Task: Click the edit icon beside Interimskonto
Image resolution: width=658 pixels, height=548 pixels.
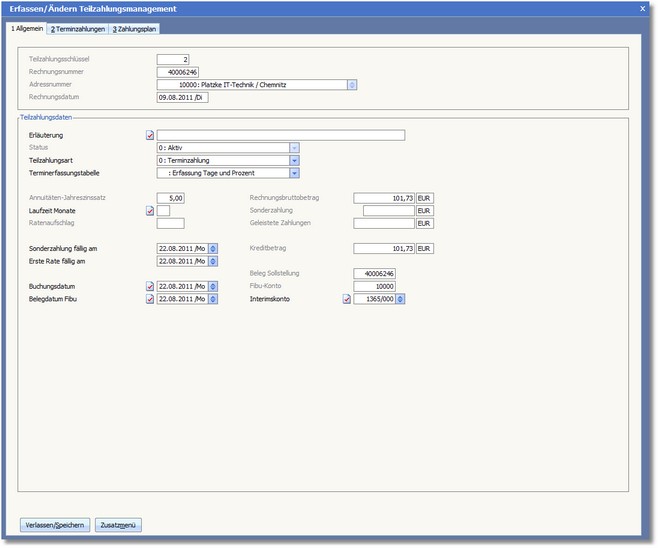Action: tap(347, 299)
